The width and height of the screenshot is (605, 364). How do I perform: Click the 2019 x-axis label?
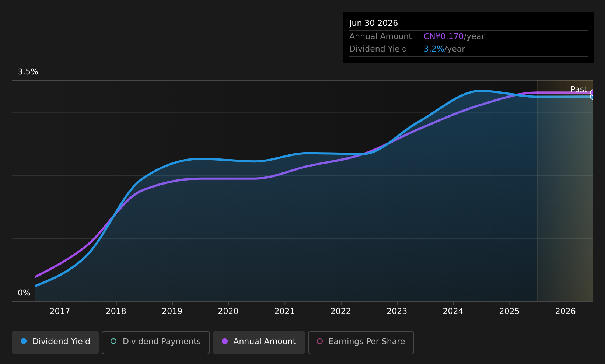tap(172, 311)
